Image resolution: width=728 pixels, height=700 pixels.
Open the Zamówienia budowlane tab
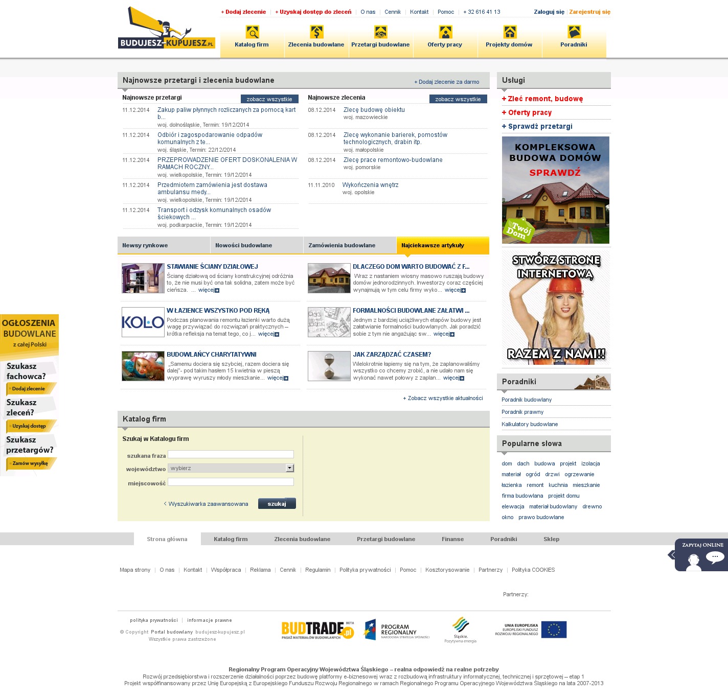[342, 245]
